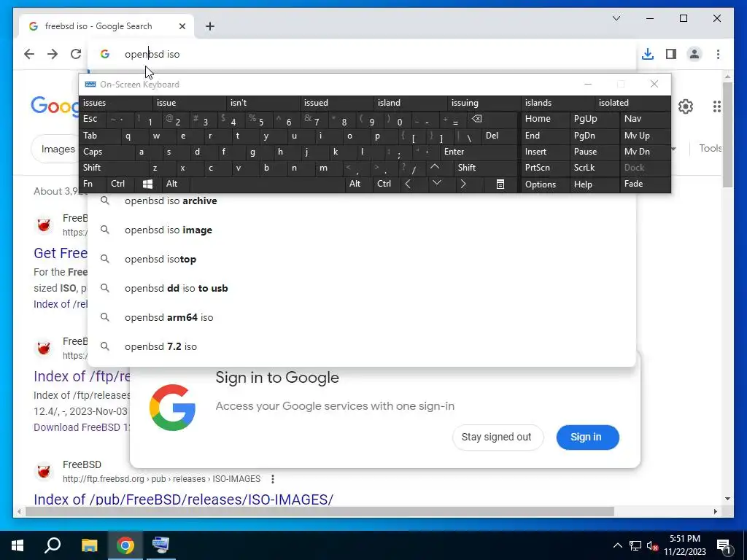This screenshot has width=747, height=560.
Task: Click the down arrow key on keyboard
Action: click(436, 184)
